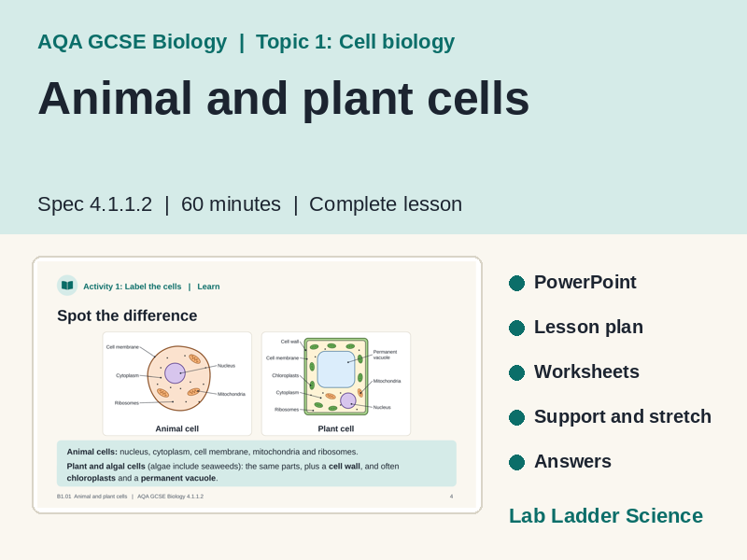747x560 pixels.
Task: Click the green bullet next to Worksheets
Action: [x=516, y=372]
